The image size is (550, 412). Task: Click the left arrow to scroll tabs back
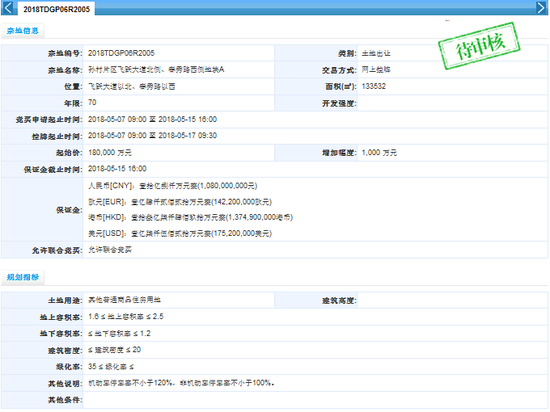coord(8,7)
